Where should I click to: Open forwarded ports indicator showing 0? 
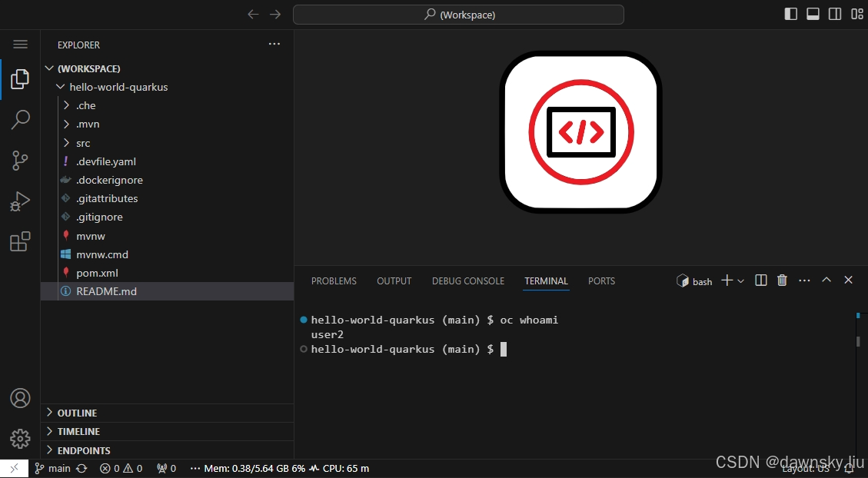[x=166, y=469]
